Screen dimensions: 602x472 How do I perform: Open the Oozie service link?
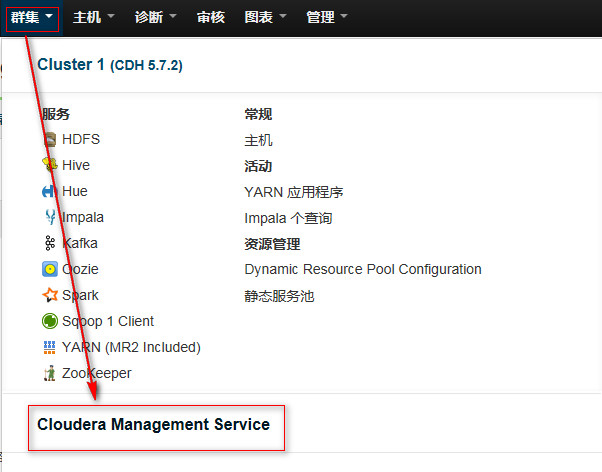(80, 269)
